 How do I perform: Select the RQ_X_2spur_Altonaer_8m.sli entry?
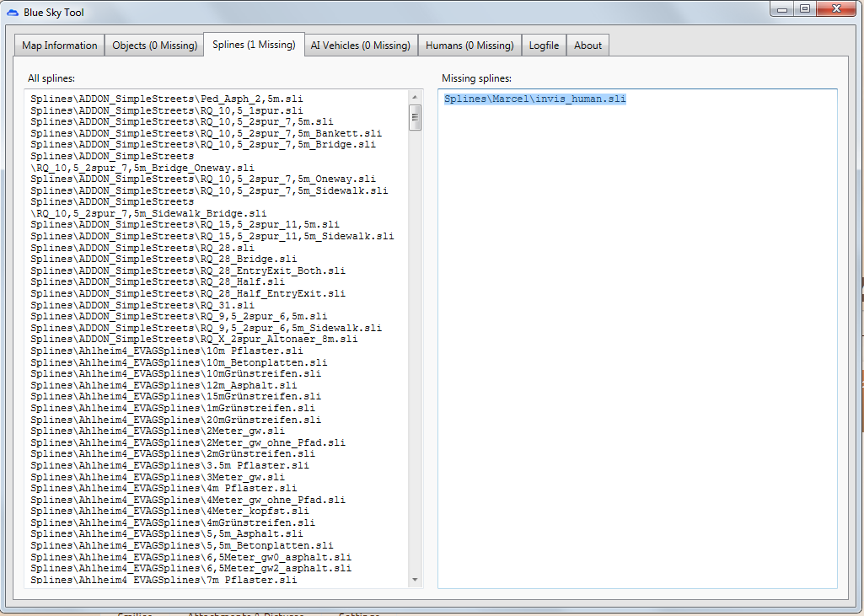194,340
